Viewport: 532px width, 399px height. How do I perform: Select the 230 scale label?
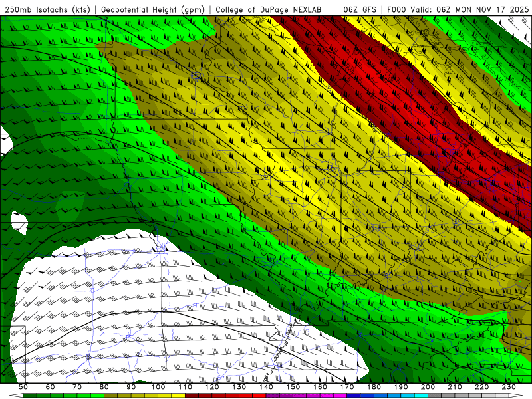point(509,387)
